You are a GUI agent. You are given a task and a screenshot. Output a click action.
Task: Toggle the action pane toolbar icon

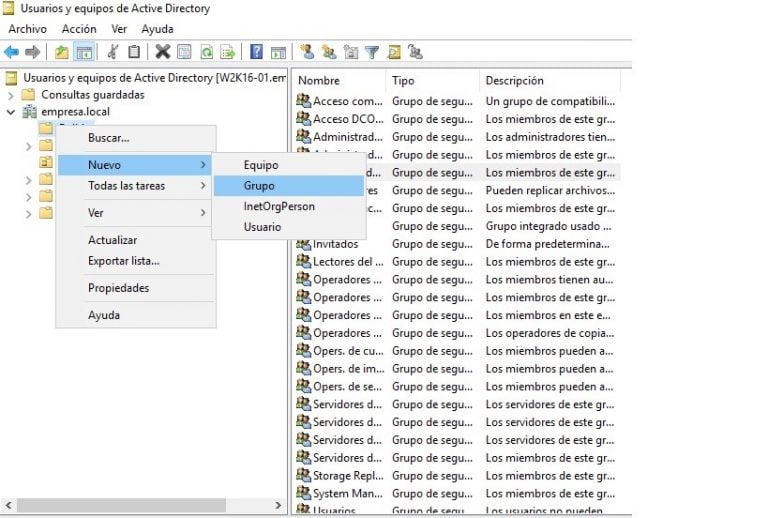click(278, 51)
